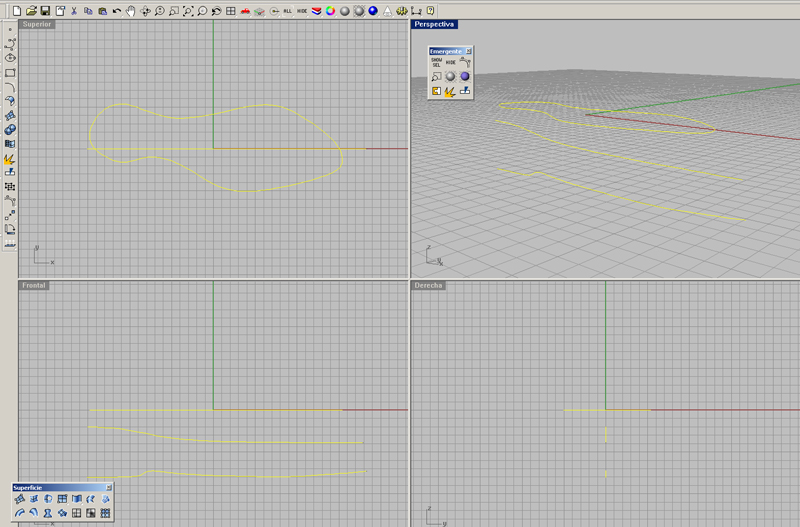Save the model with the floppy disk icon
The width and height of the screenshot is (800, 527).
(45, 11)
